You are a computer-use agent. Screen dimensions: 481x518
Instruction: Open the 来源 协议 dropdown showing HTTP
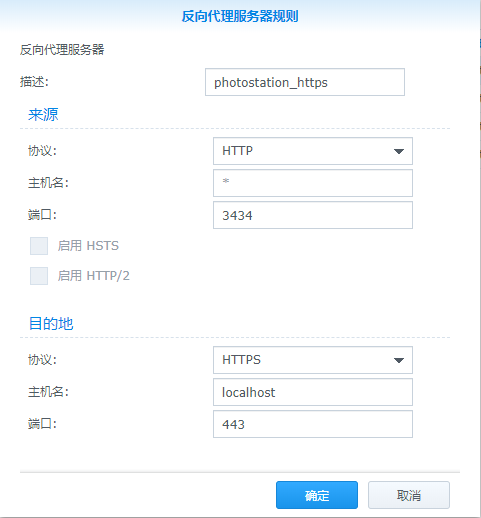[x=313, y=151]
